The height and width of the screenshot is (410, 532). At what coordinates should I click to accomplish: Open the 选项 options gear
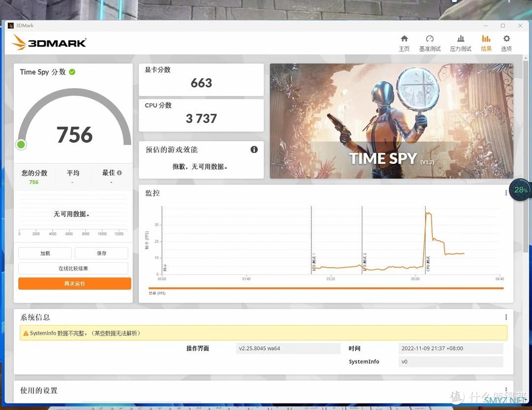(506, 43)
